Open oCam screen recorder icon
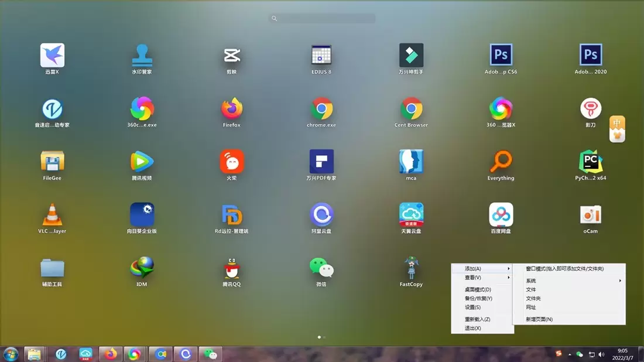 click(591, 214)
